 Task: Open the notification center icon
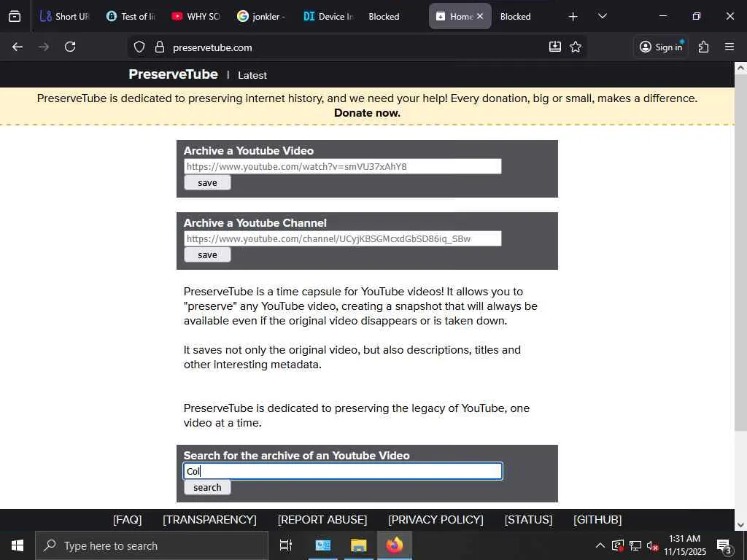point(724,545)
